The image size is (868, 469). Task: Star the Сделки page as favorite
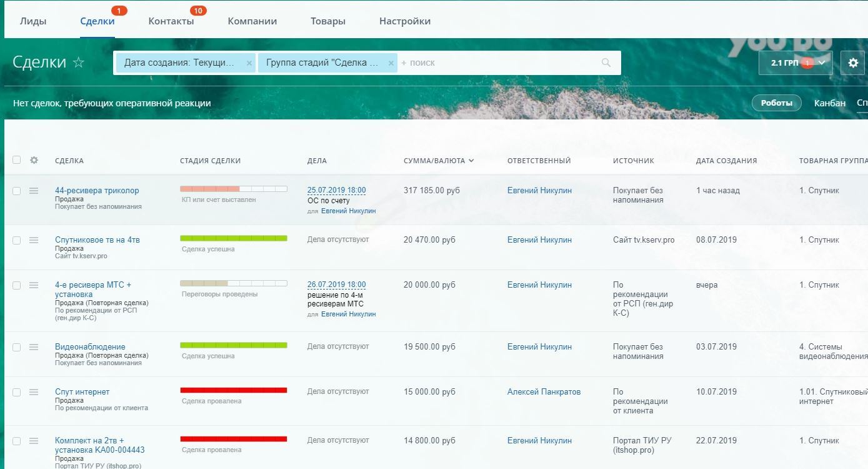pos(79,63)
